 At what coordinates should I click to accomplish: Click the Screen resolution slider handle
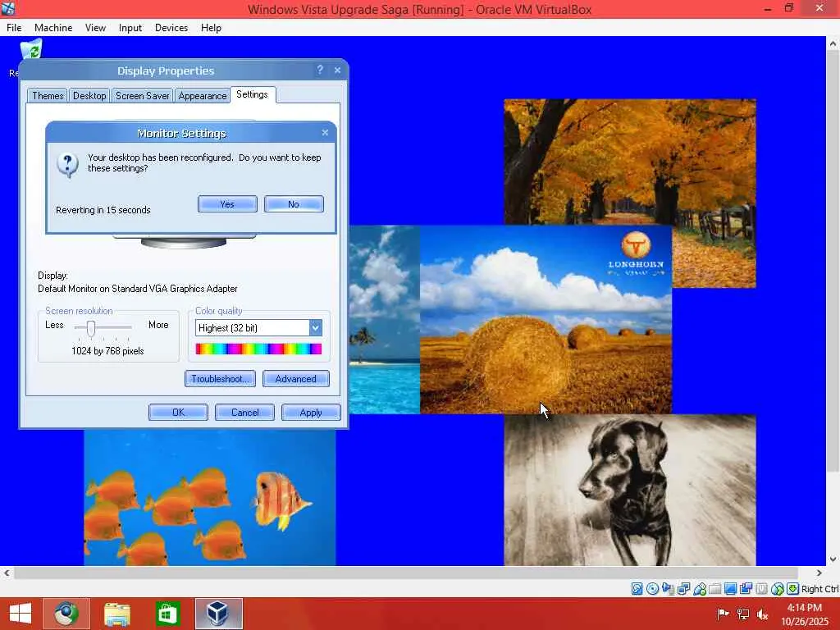coord(91,328)
